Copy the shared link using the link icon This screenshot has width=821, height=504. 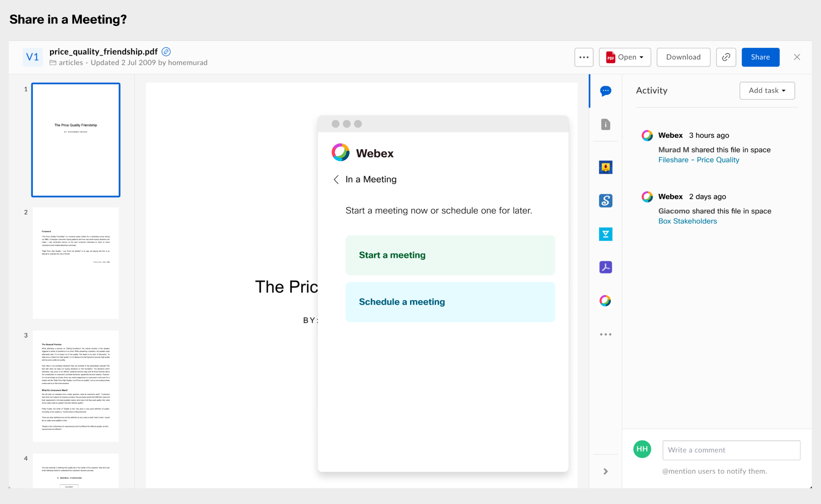click(726, 57)
